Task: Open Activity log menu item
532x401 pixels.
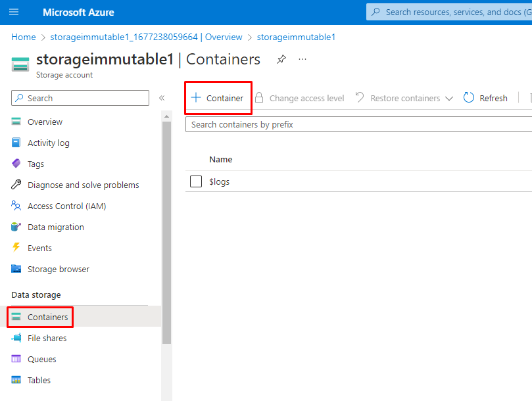Action: point(49,143)
